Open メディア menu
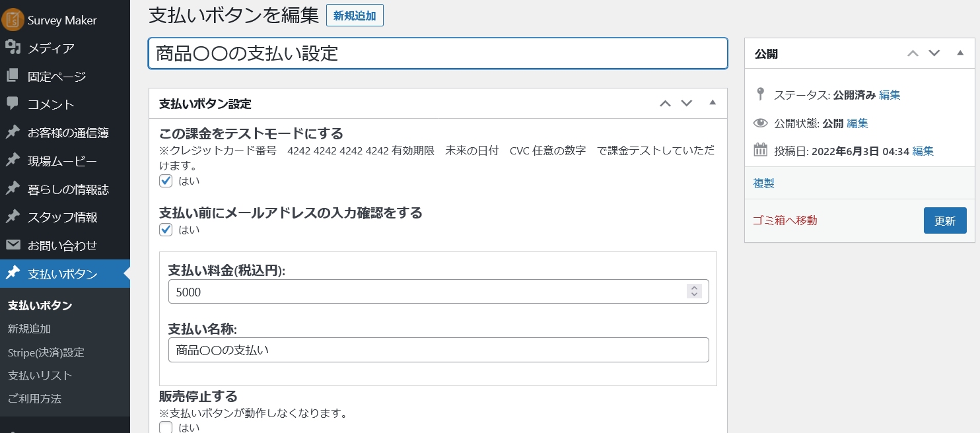The height and width of the screenshot is (433, 980). coord(65,48)
